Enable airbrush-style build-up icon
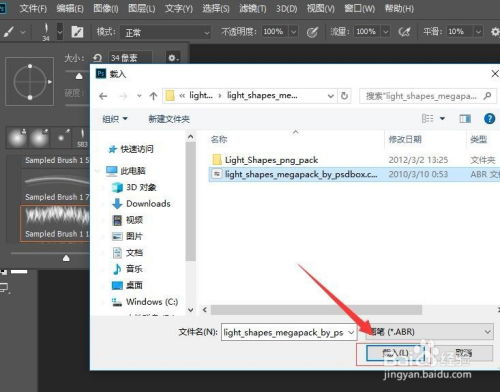Image resolution: width=500 pixels, height=392 pixels. pos(405,32)
